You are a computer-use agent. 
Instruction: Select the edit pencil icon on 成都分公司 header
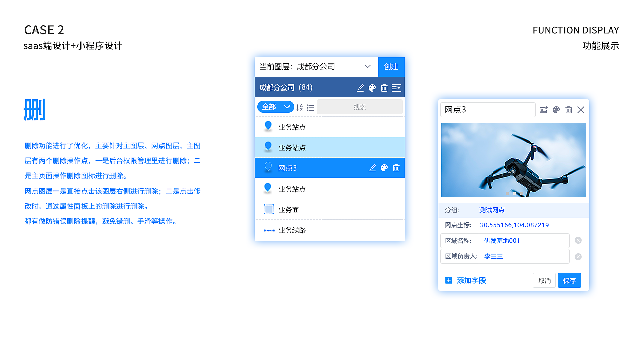click(360, 87)
